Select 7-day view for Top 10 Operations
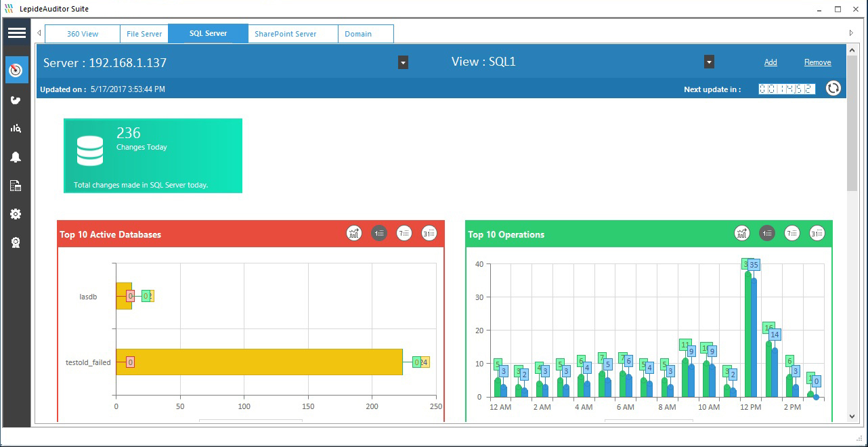Viewport: 868px width, 447px height. click(x=792, y=234)
